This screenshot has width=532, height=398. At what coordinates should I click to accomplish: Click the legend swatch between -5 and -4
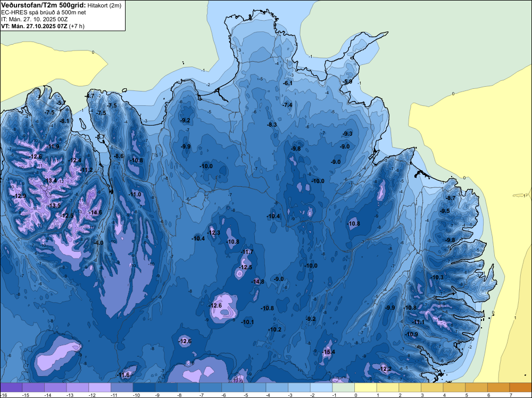255,387
